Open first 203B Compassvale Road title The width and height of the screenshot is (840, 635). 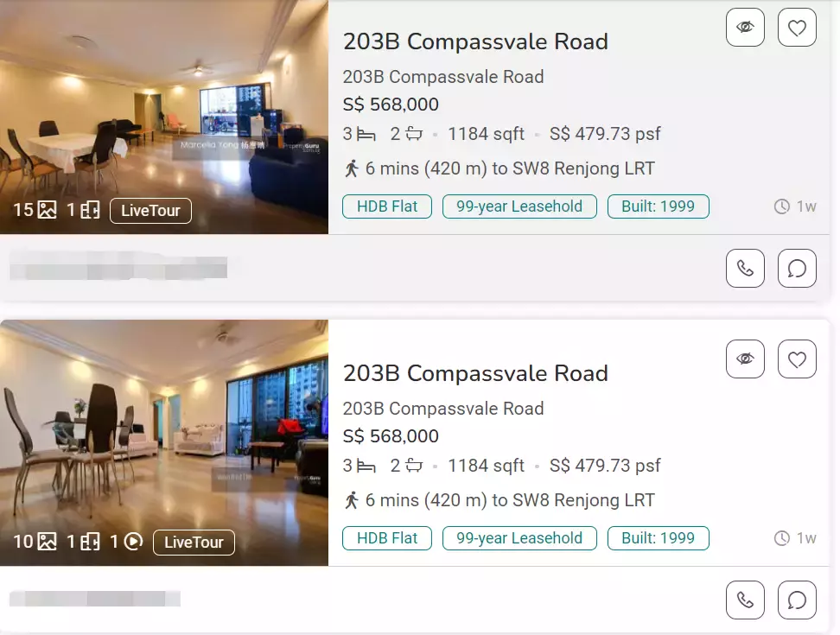pyautogui.click(x=475, y=41)
